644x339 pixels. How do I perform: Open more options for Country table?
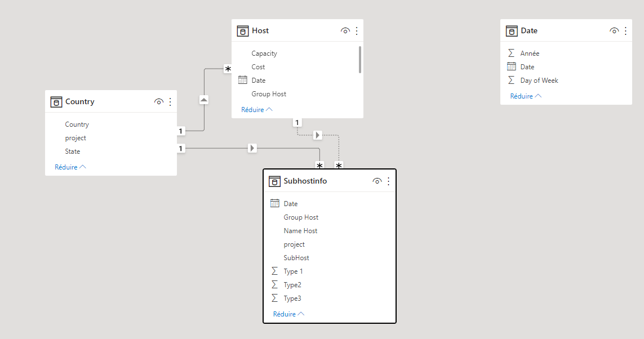tap(170, 102)
